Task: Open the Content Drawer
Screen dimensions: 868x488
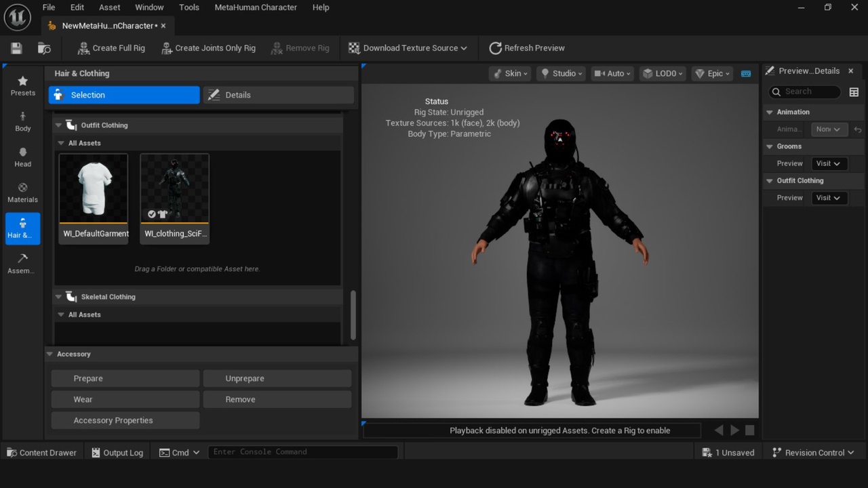Action: (42, 453)
